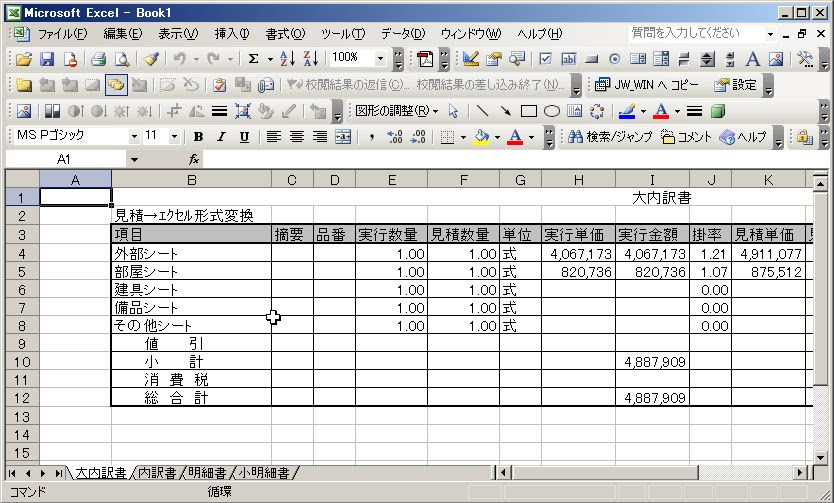Click Merge and Center icon
This screenshot has width=834, height=503.
pyautogui.click(x=343, y=137)
